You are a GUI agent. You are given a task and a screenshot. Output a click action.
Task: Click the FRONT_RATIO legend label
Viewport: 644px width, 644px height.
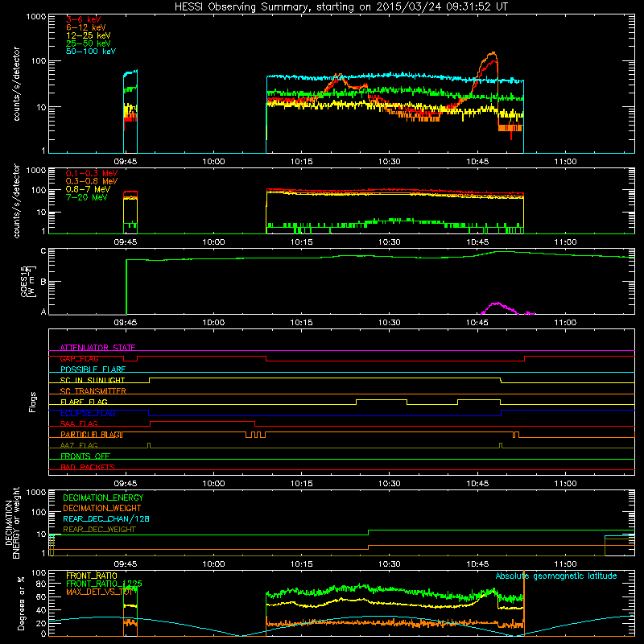[x=92, y=576]
